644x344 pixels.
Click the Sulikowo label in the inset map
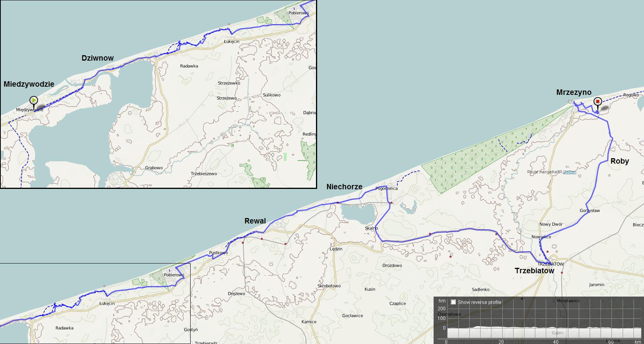pyautogui.click(x=272, y=95)
